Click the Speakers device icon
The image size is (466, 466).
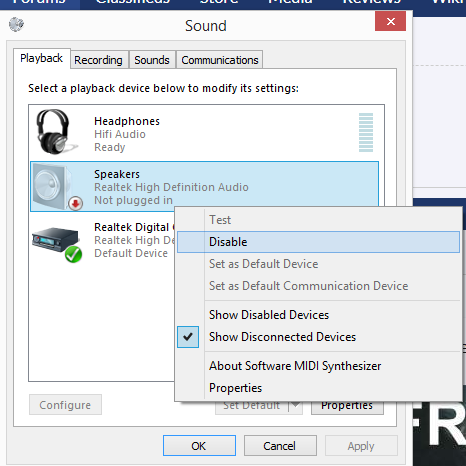click(55, 186)
